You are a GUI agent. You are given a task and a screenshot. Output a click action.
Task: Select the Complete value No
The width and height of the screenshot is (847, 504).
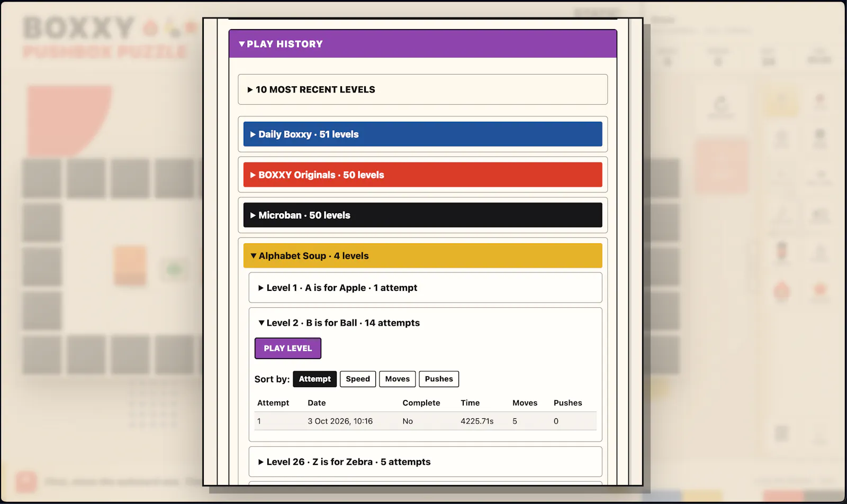coord(408,421)
